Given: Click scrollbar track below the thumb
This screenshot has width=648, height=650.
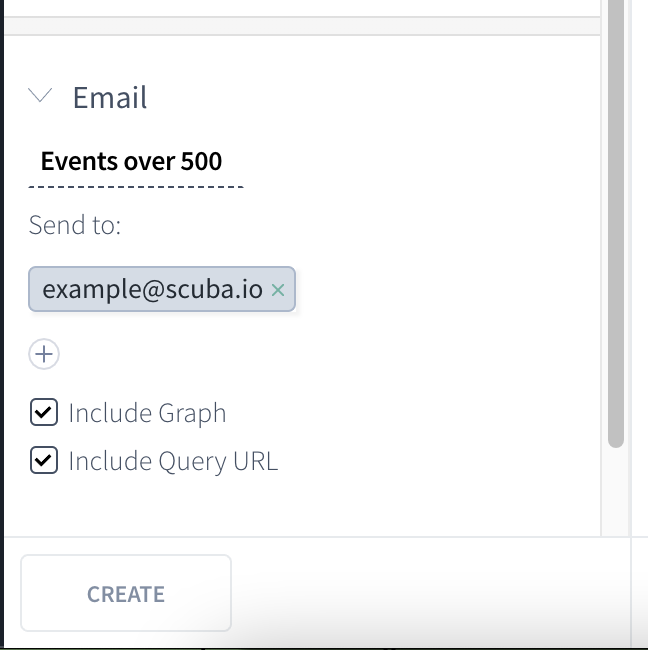Looking at the screenshot, I should (x=616, y=491).
